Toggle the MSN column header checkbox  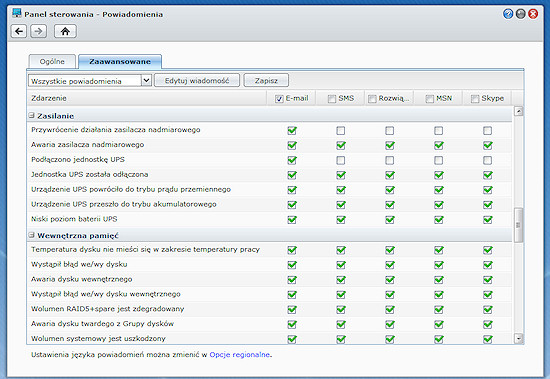pyautogui.click(x=430, y=99)
